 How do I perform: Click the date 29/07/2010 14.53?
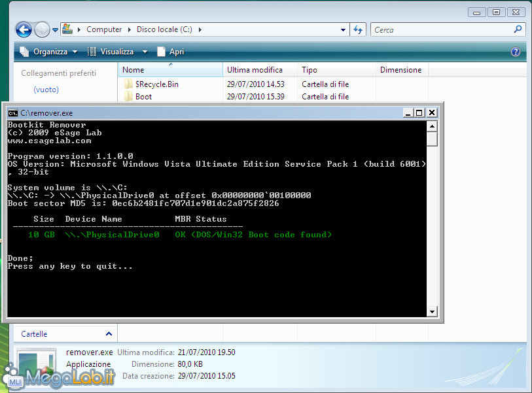point(256,84)
